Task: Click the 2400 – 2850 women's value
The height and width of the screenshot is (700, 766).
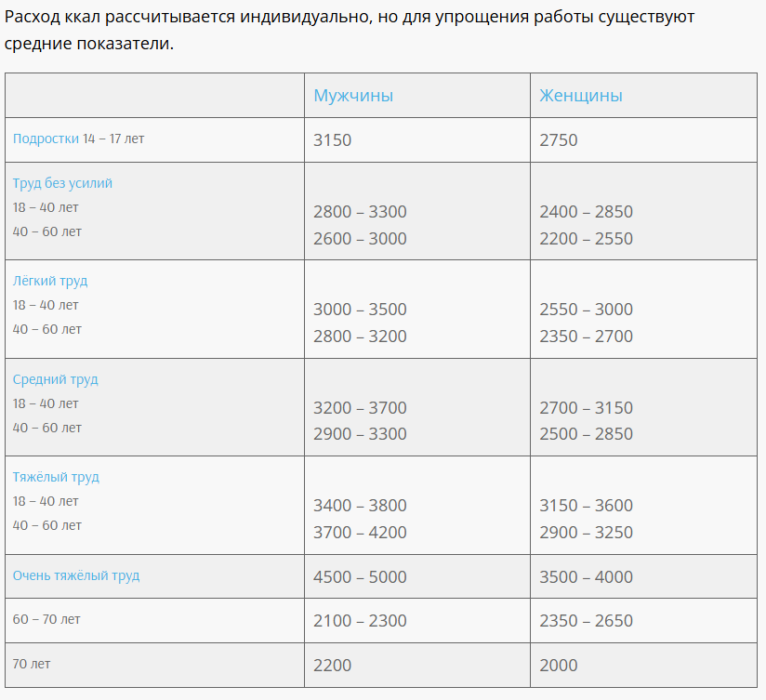Action: click(x=587, y=212)
